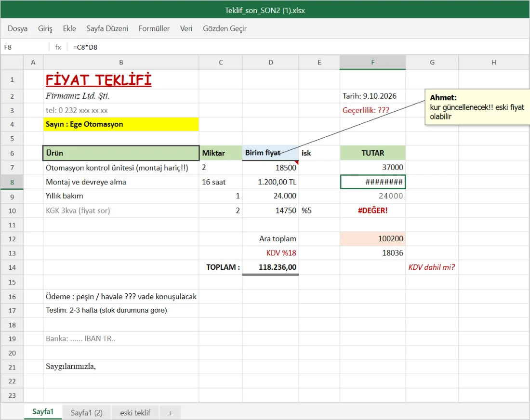
Task: Open the Veri menu
Action: click(x=186, y=28)
